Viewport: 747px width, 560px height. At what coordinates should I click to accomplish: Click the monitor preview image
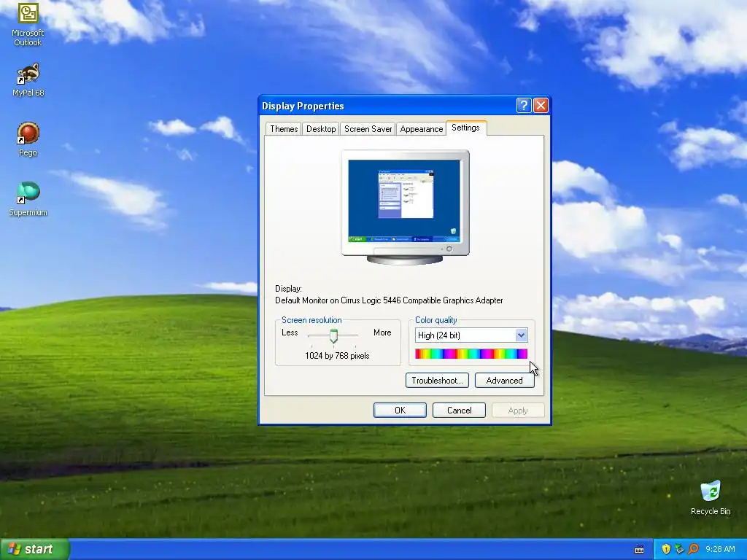[x=405, y=206]
